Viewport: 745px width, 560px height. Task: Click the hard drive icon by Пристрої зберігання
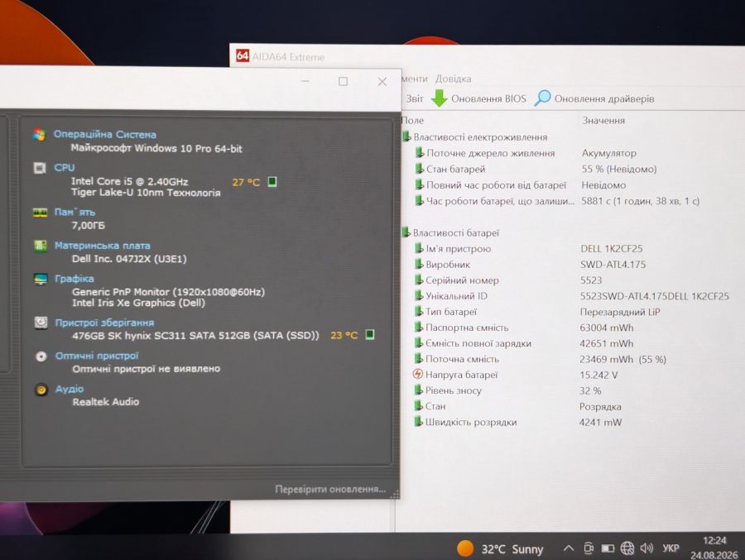[41, 323]
